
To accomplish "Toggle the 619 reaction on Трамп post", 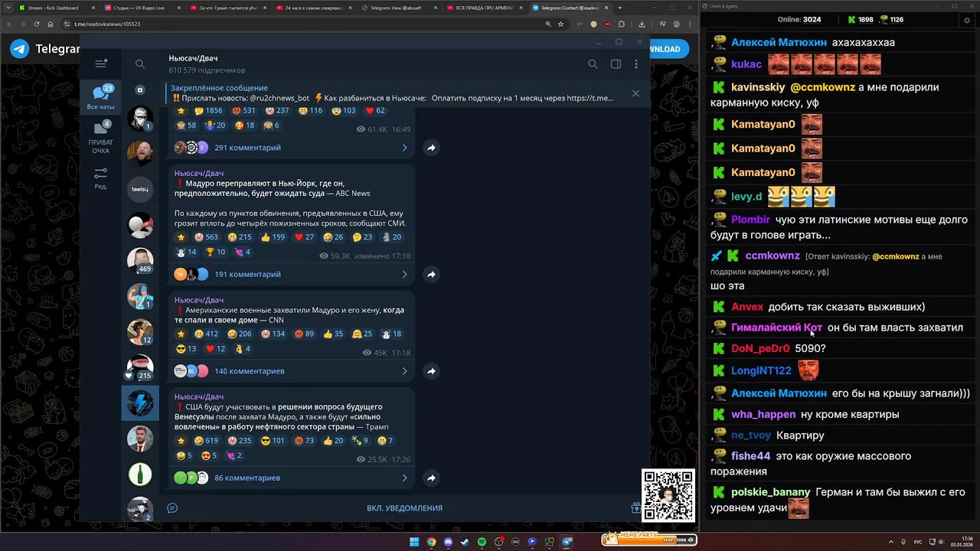I will (207, 441).
